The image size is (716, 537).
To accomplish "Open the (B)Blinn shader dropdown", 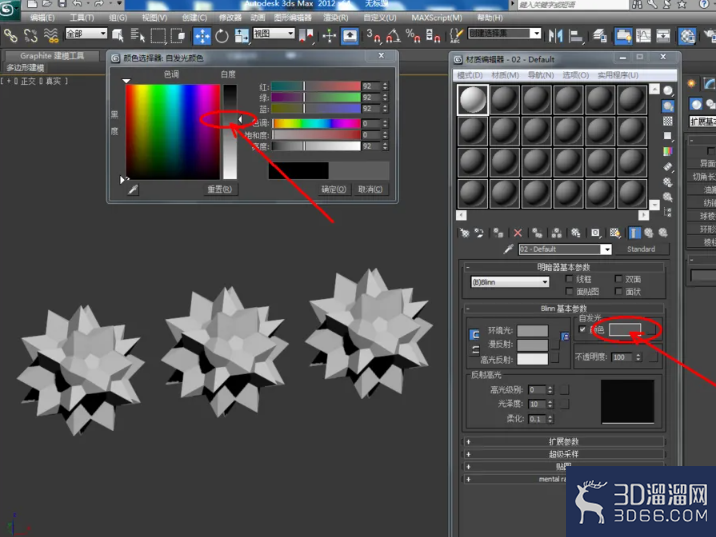I will (510, 282).
